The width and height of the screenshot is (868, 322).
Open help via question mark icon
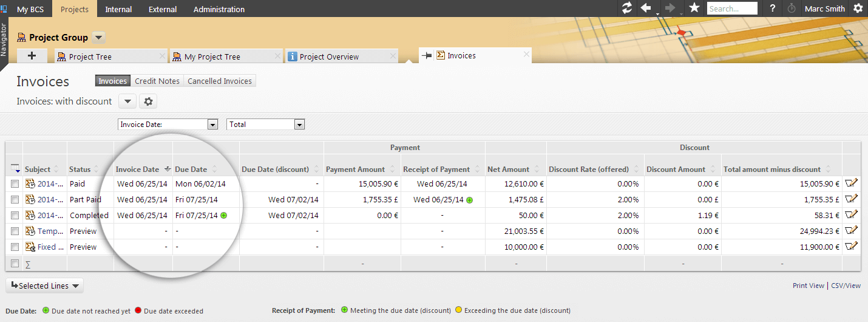[x=772, y=9]
